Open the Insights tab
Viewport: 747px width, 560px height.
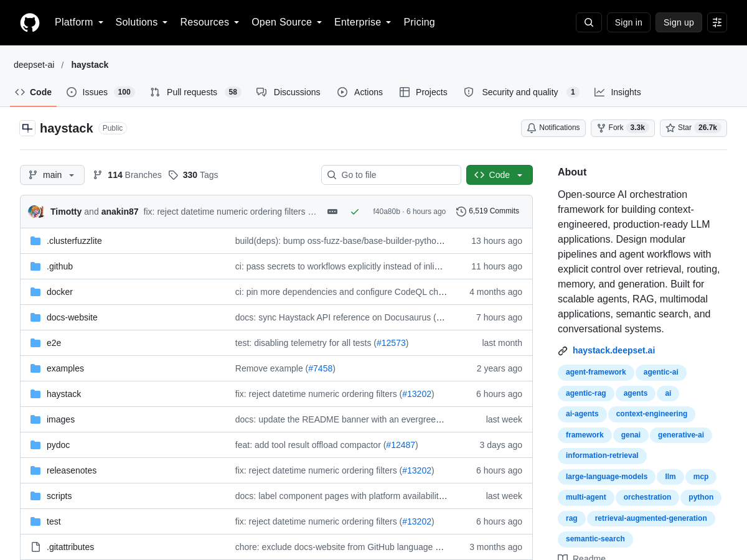[618, 92]
